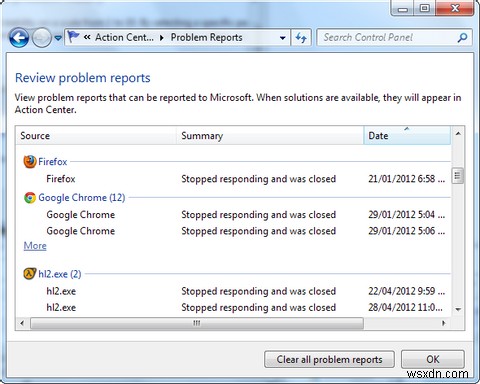Select Action Cent... breadcrumb
This screenshot has height=384, width=480.
[x=124, y=37]
